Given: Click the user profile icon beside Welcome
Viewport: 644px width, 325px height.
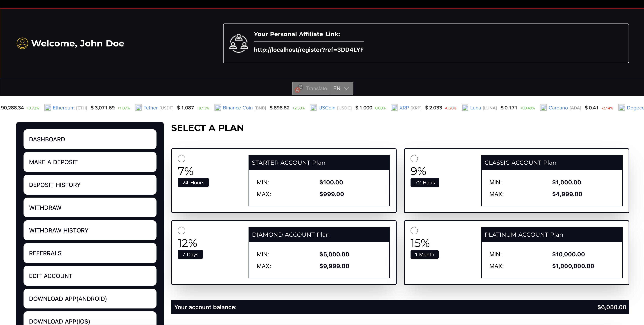Looking at the screenshot, I should coord(22,43).
